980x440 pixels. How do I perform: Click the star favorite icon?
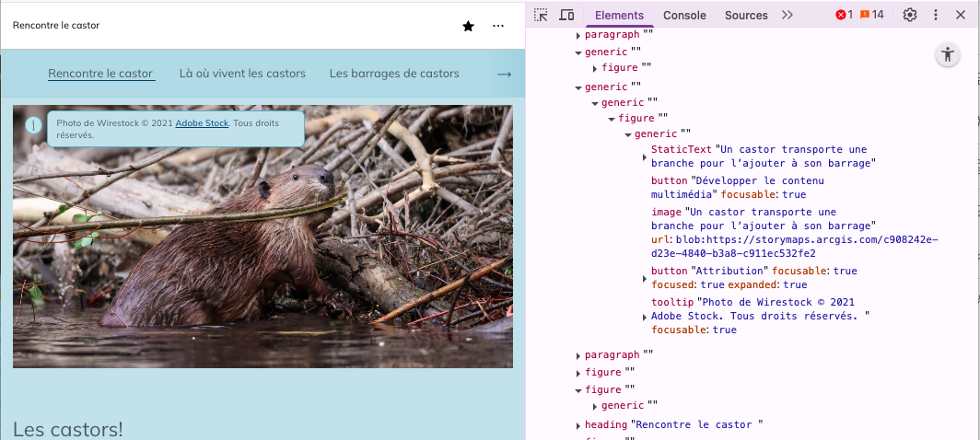pos(468,26)
